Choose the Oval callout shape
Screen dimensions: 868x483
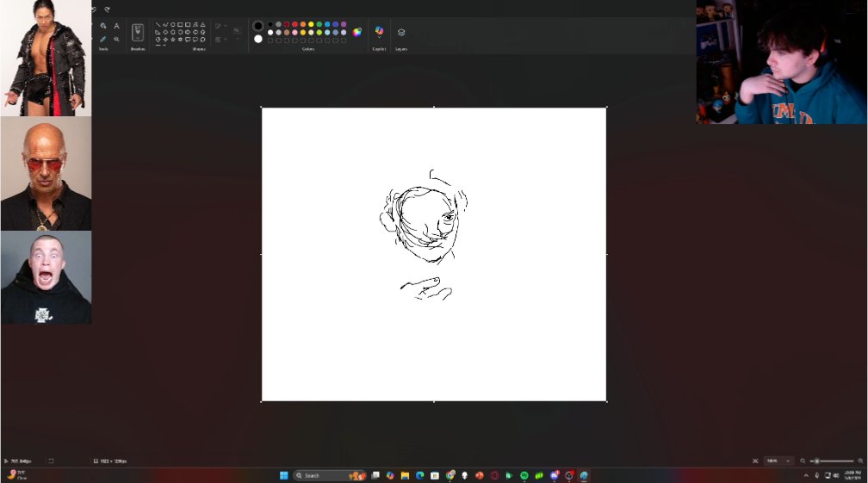pos(195,40)
